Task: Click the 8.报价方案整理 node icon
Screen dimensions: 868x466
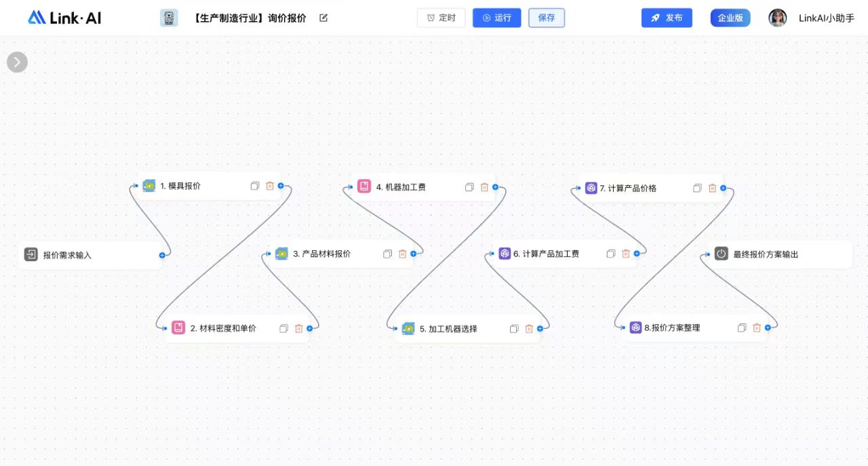Action: click(x=635, y=328)
